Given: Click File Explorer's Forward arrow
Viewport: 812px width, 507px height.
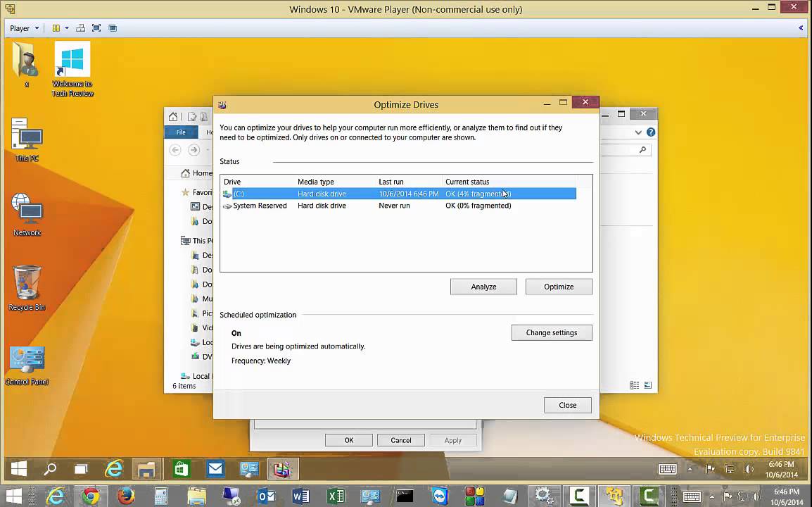Looking at the screenshot, I should point(194,150).
